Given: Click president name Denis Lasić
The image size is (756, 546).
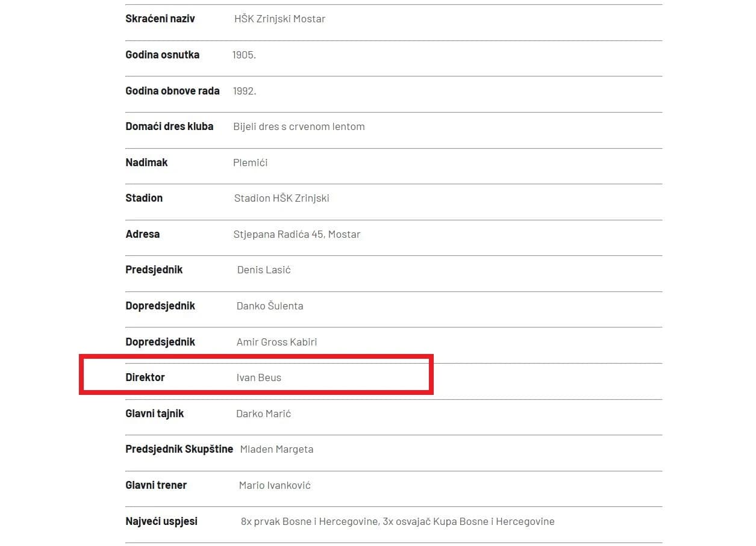Looking at the screenshot, I should [264, 270].
